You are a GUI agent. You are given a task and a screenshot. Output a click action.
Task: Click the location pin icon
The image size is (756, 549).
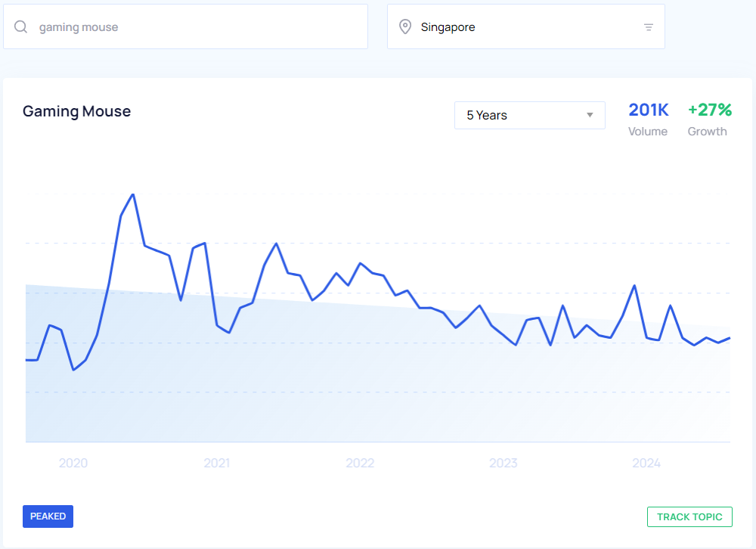pos(406,27)
